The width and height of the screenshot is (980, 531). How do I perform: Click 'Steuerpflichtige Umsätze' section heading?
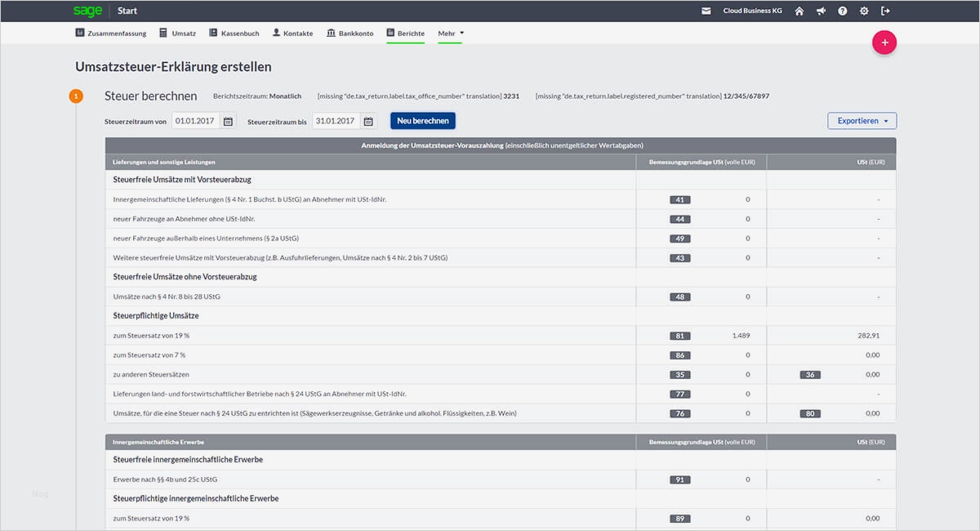[156, 315]
